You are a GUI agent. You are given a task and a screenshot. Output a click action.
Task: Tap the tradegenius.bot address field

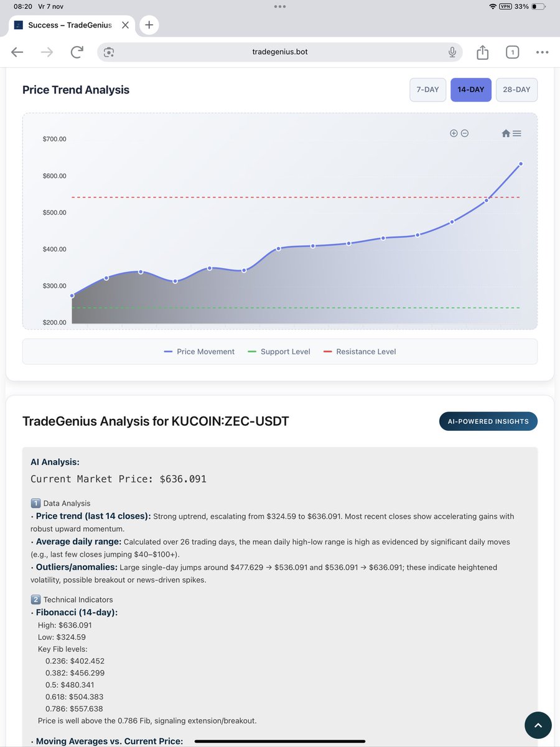(x=280, y=52)
